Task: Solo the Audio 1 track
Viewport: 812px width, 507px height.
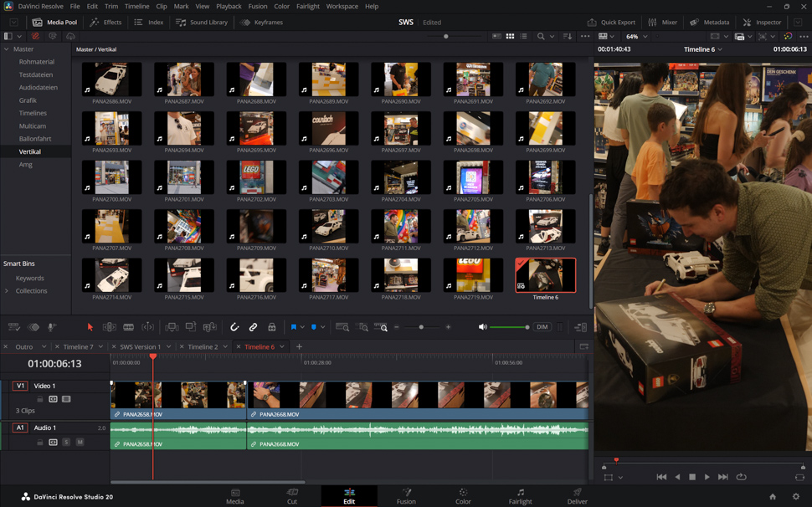Action: [66, 442]
